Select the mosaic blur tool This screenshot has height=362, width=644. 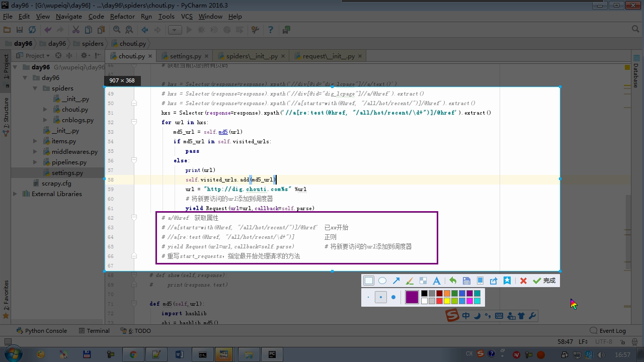pyautogui.click(x=423, y=281)
